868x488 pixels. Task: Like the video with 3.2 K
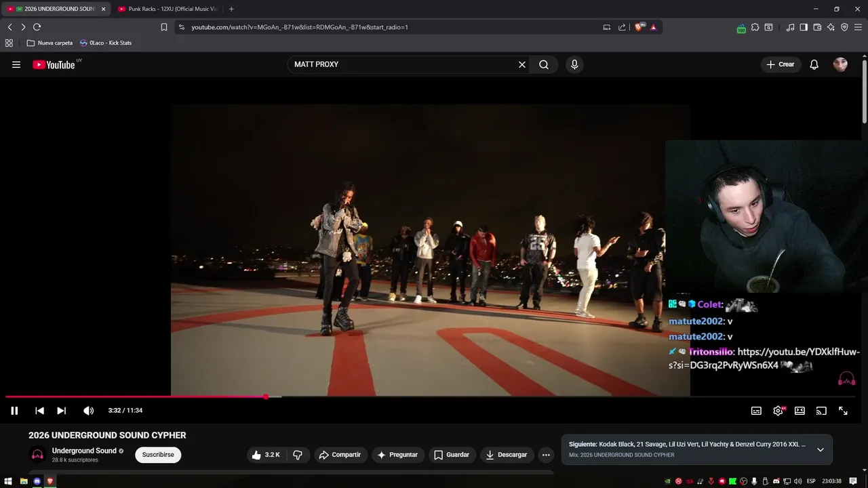pos(265,455)
